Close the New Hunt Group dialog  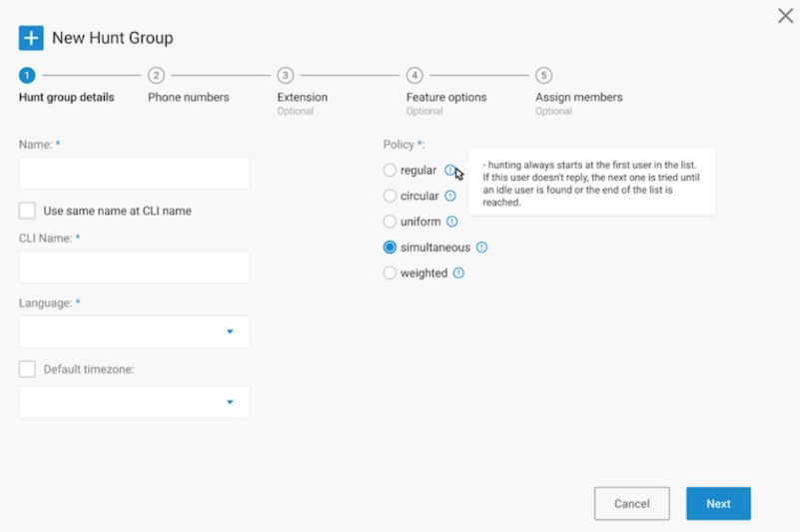(x=785, y=16)
